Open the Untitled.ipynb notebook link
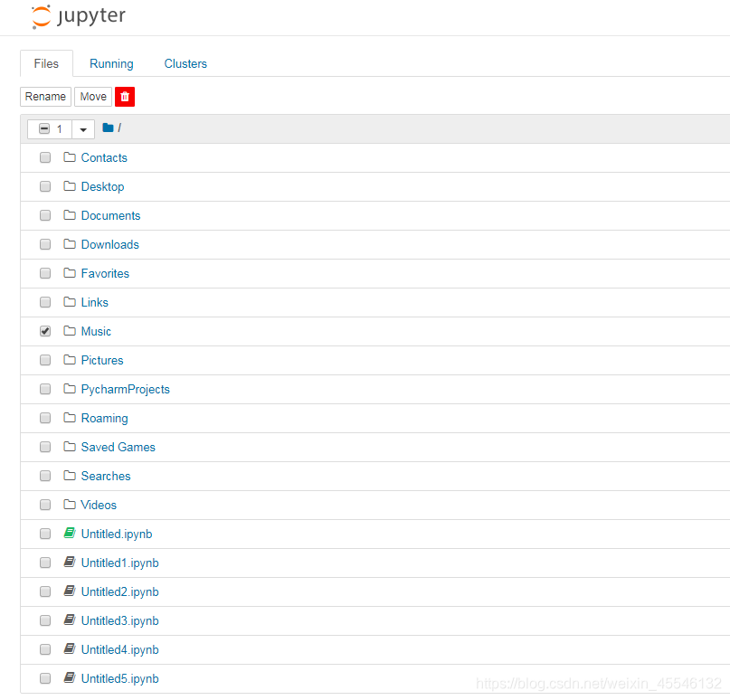Screen dimensions: 730x700 coord(117,534)
